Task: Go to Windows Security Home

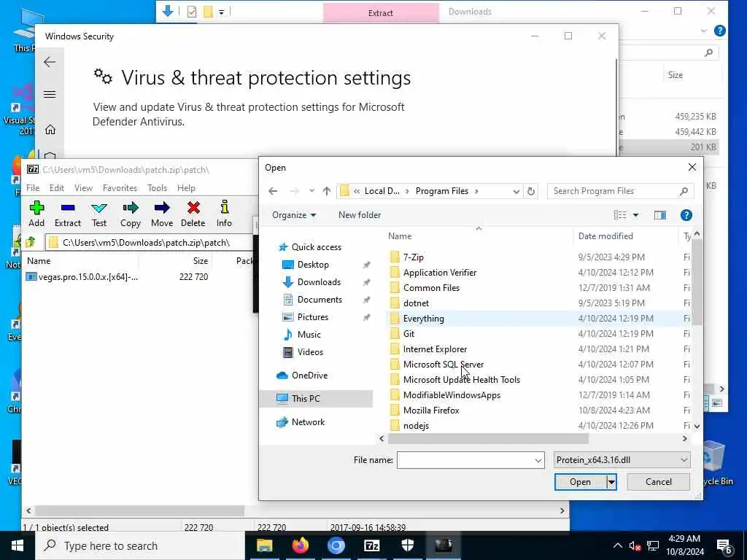Action: (50, 130)
